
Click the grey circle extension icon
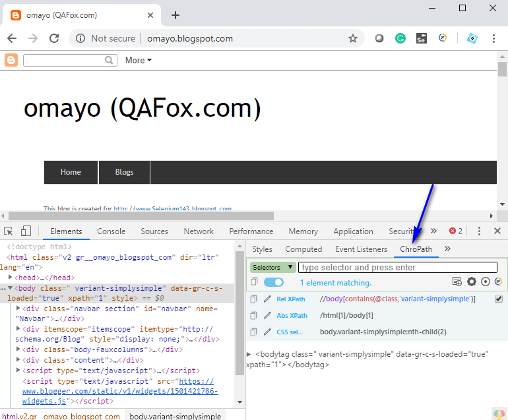coord(379,38)
